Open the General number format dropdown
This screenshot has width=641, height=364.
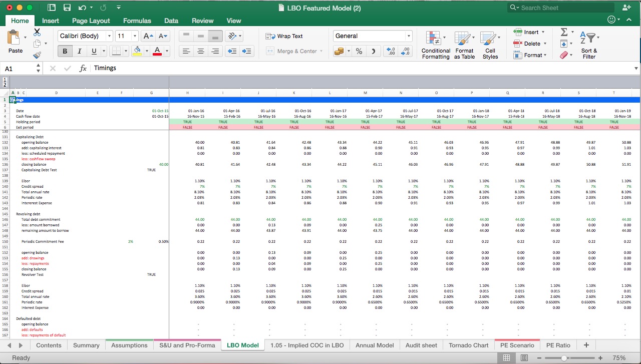408,36
